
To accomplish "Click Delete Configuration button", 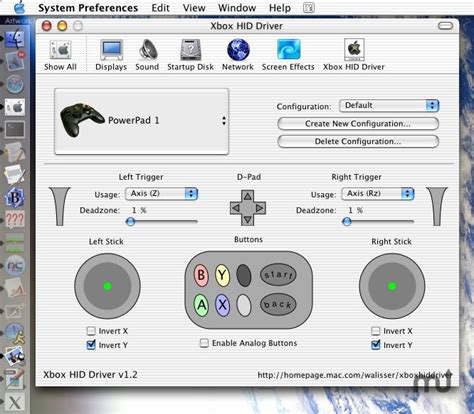I will coord(358,141).
